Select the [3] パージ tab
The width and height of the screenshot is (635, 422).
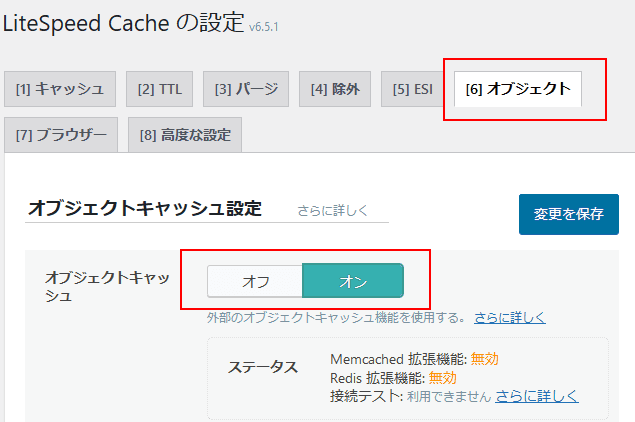click(247, 89)
